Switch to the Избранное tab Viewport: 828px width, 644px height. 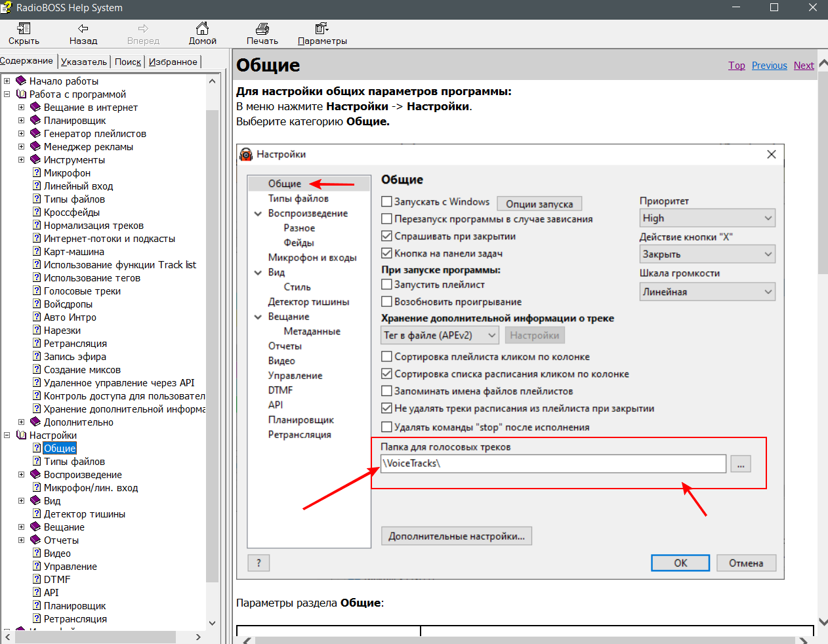tap(173, 62)
